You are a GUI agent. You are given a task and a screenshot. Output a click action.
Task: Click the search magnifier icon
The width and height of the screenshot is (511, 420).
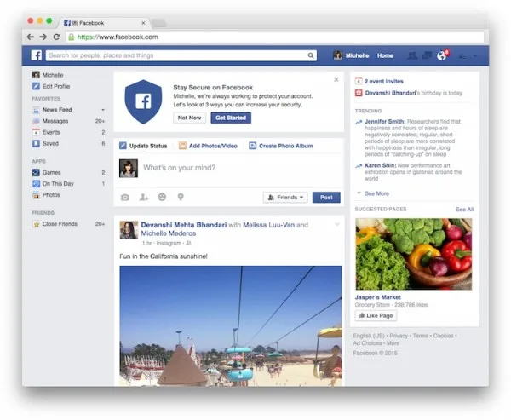point(311,55)
